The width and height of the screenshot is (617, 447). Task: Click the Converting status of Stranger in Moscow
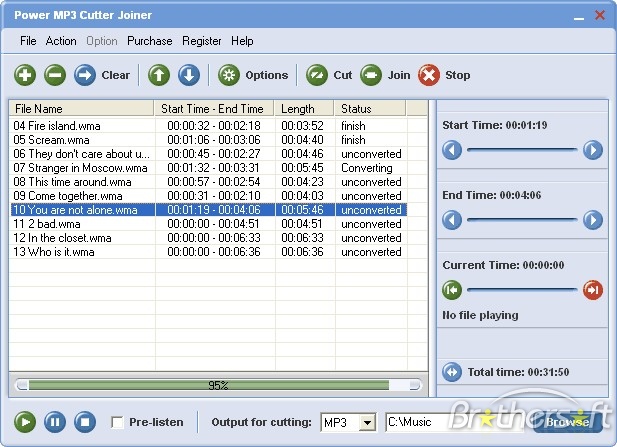367,168
